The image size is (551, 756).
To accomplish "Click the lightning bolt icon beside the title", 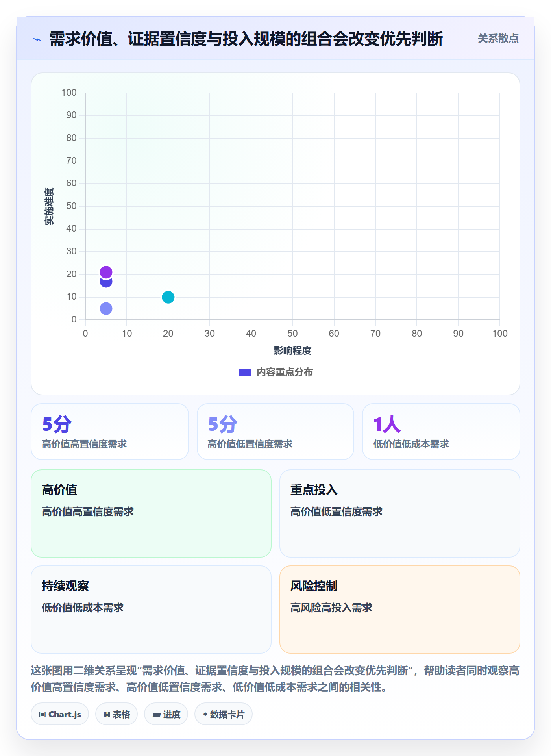I will (37, 39).
